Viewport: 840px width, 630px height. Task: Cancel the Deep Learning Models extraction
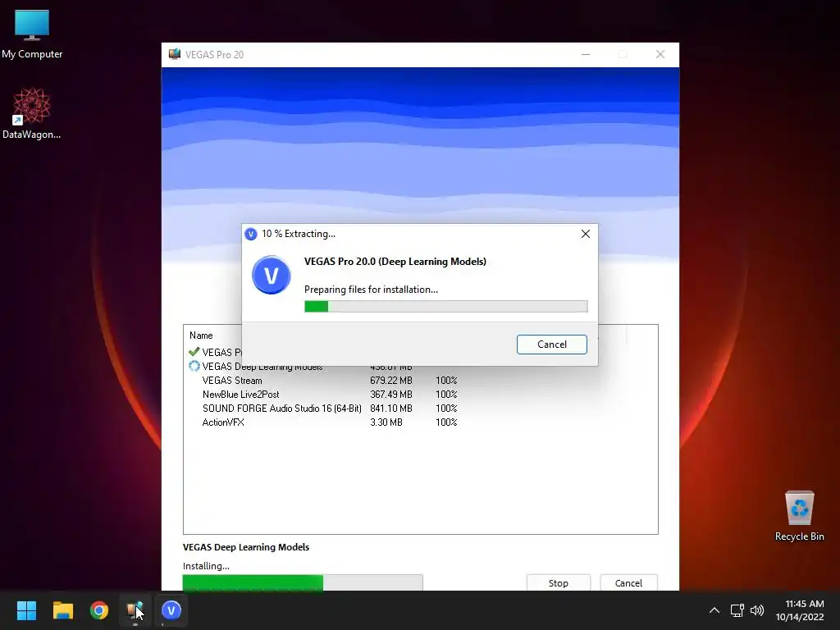click(x=552, y=345)
